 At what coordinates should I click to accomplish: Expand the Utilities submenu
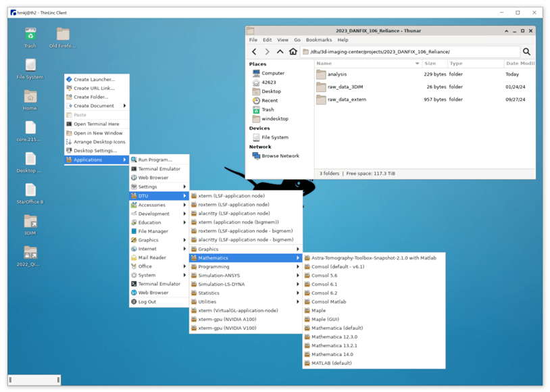point(245,302)
